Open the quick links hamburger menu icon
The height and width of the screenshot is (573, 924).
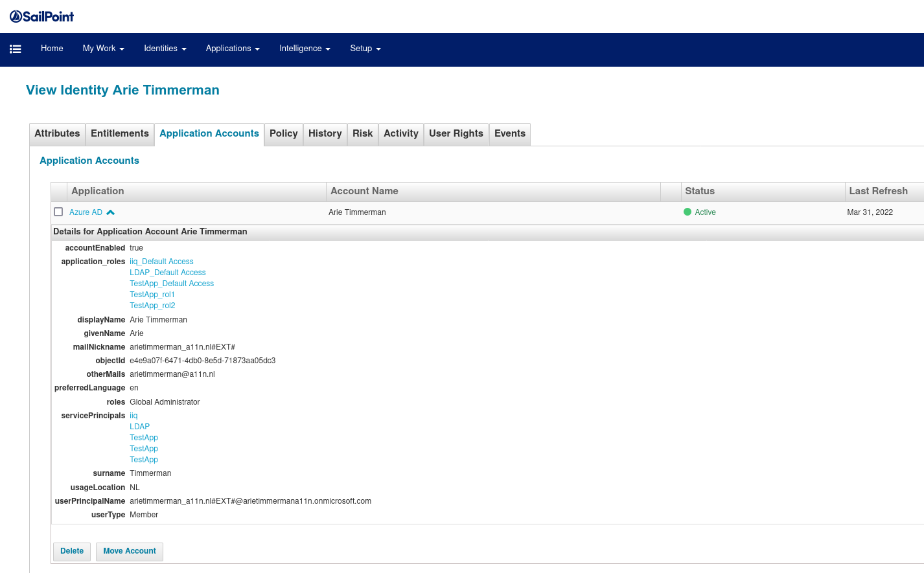coord(16,49)
